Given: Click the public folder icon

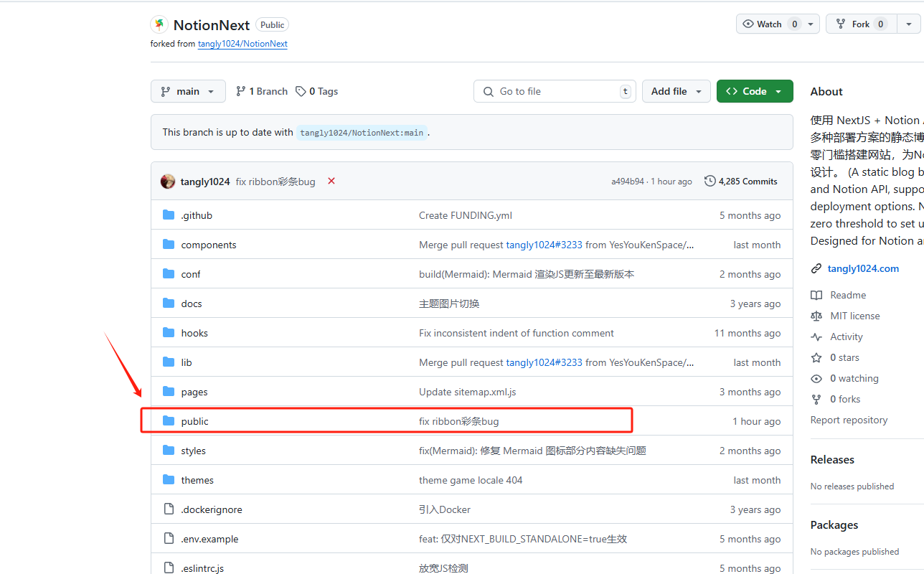Looking at the screenshot, I should pos(169,421).
